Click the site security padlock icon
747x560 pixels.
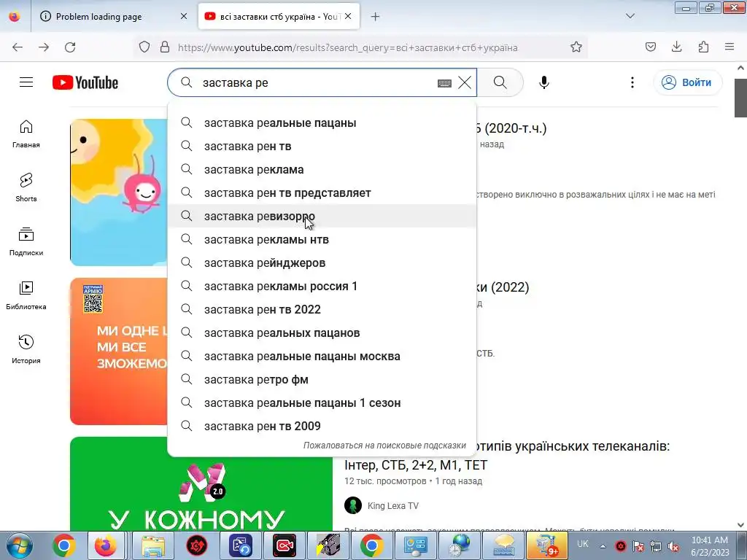(x=165, y=47)
